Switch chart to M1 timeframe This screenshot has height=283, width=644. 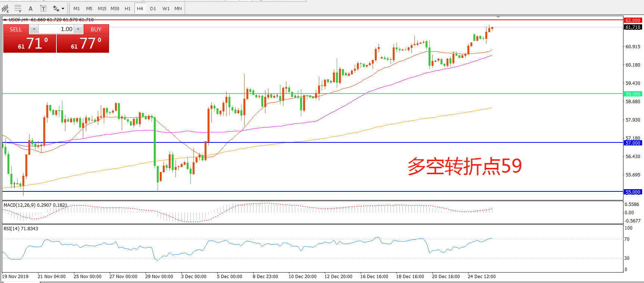[x=77, y=8]
